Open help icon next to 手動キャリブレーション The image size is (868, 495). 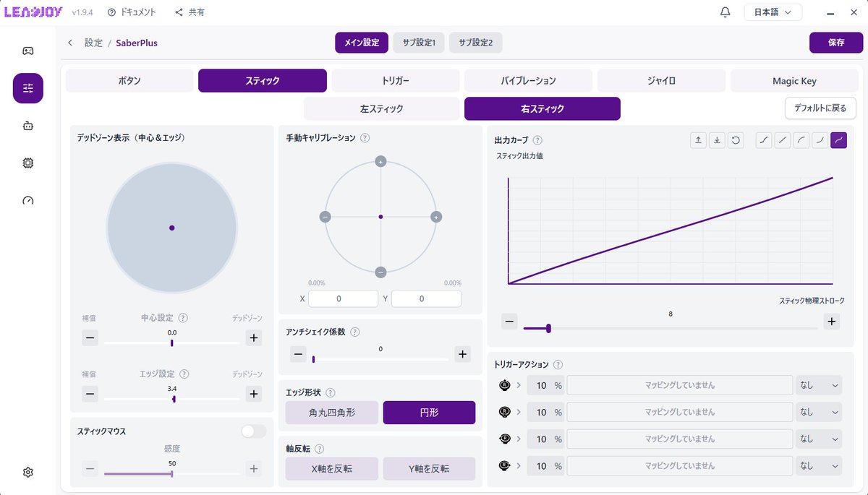point(365,138)
